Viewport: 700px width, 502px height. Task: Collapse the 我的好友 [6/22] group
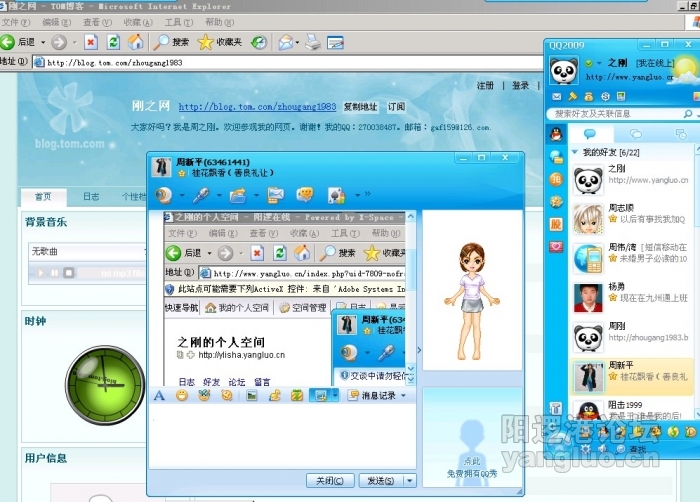point(575,152)
